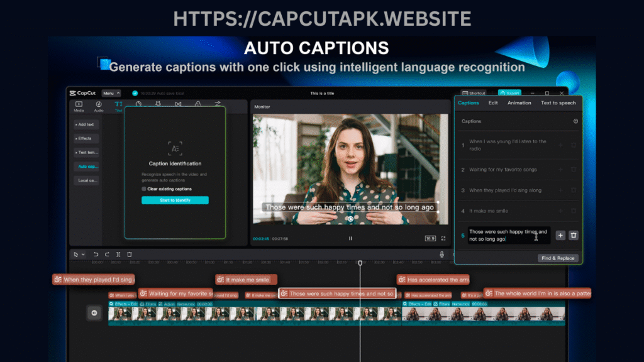Click the fullscreen icon in Monitor
This screenshot has width=644, height=362.
click(x=443, y=238)
